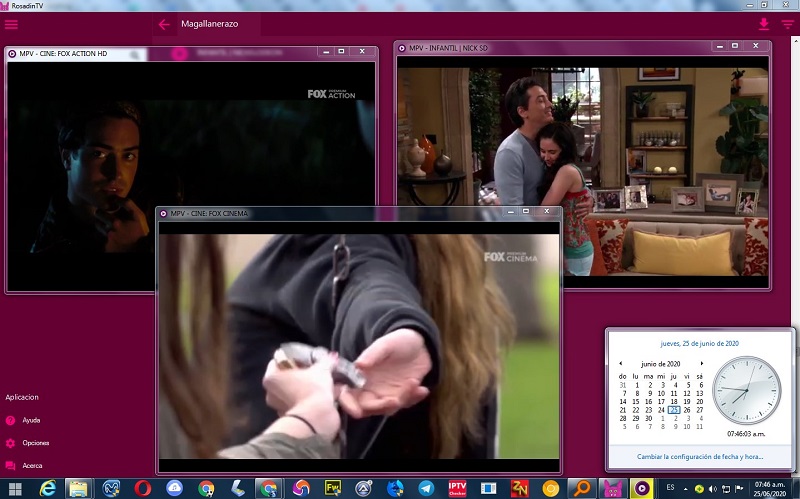The width and height of the screenshot is (800, 499).
Task: Open the Windows Start button
Action: point(15,489)
